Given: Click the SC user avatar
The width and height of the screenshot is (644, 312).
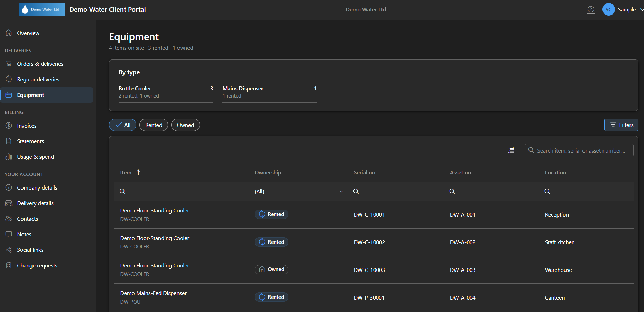Looking at the screenshot, I should pos(608,10).
